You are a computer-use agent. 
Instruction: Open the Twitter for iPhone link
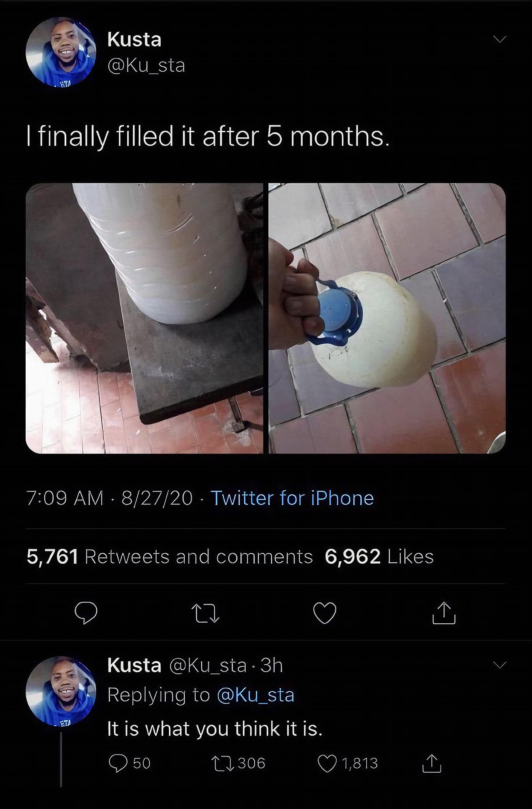(x=292, y=498)
